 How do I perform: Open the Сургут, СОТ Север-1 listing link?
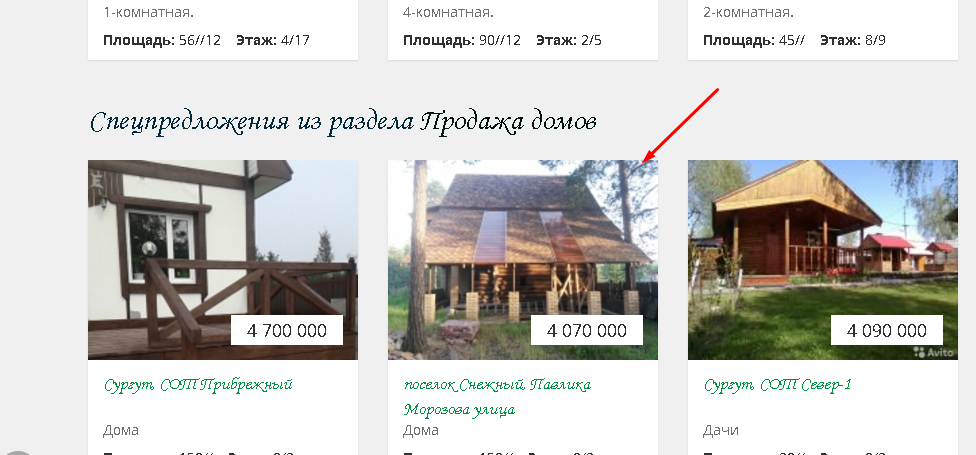[x=778, y=385]
